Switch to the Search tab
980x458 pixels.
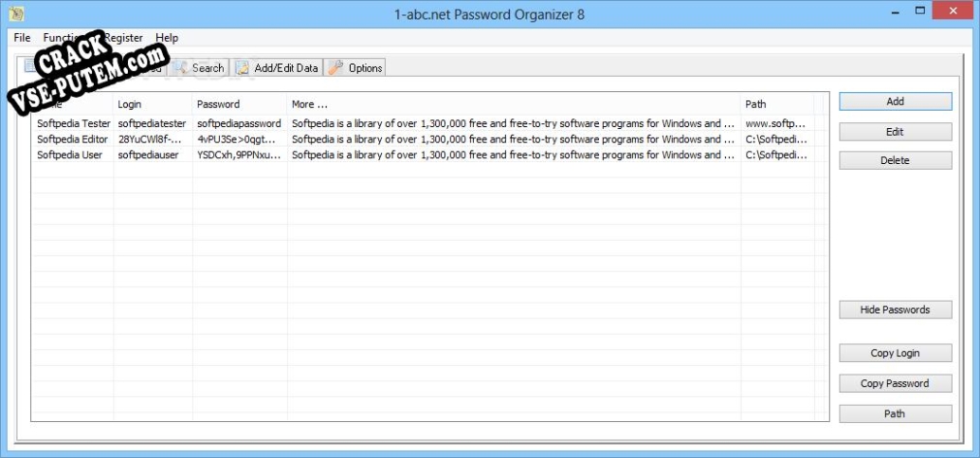[x=200, y=68]
